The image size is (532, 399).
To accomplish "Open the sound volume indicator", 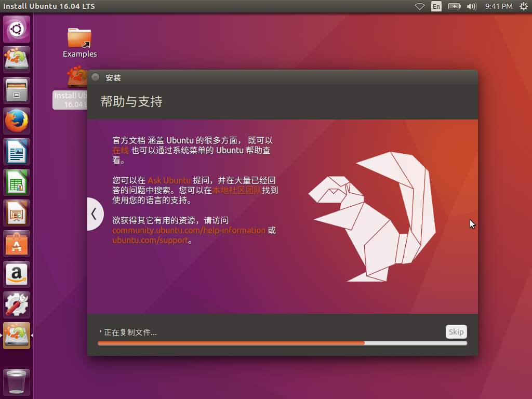I will click(x=471, y=6).
